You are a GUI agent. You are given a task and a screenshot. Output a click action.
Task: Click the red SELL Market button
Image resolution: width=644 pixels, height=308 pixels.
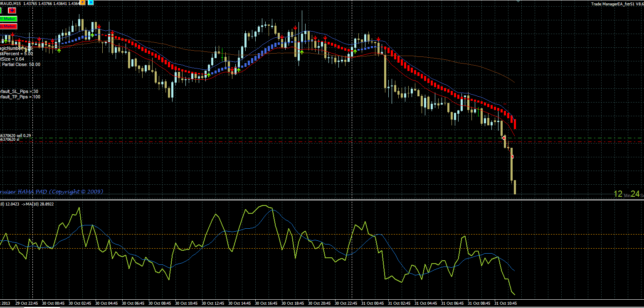pos(8,26)
